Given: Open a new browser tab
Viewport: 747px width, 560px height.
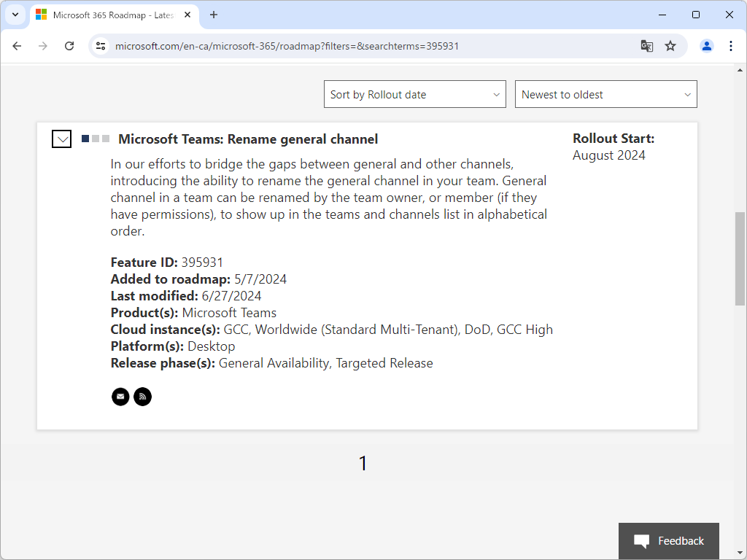Looking at the screenshot, I should pyautogui.click(x=212, y=15).
